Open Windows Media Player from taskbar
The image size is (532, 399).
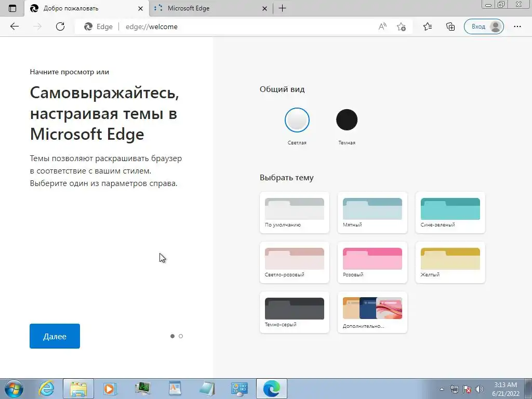click(110, 389)
